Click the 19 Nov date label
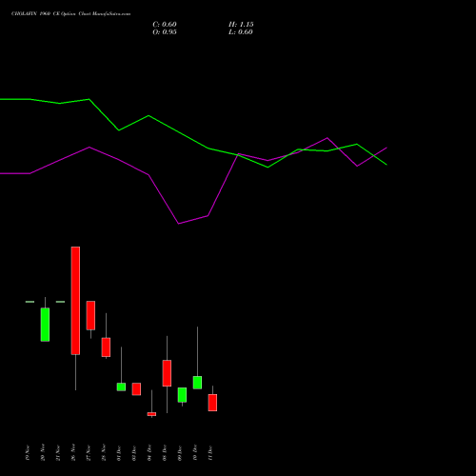Viewport: 476px width, 476px height. tap(28, 452)
